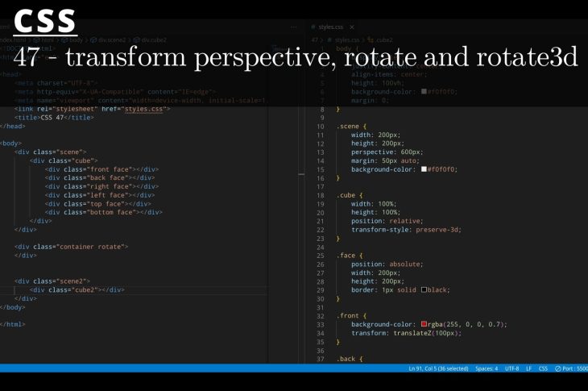Click the div class="container rotate" line
The width and height of the screenshot is (588, 391).
tap(74, 247)
